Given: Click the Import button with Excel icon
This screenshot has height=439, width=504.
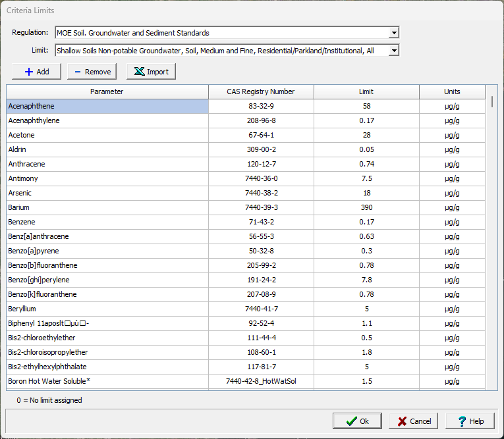Looking at the screenshot, I should tap(151, 72).
